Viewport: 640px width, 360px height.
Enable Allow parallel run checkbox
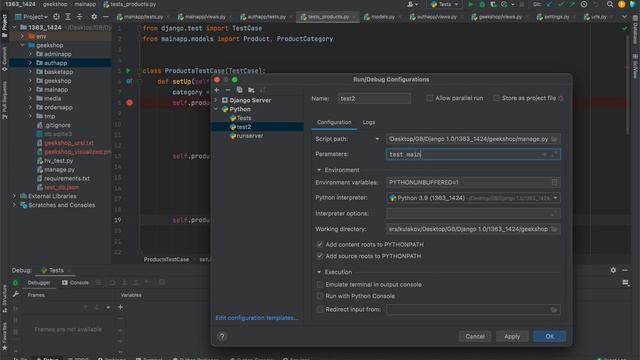point(429,98)
